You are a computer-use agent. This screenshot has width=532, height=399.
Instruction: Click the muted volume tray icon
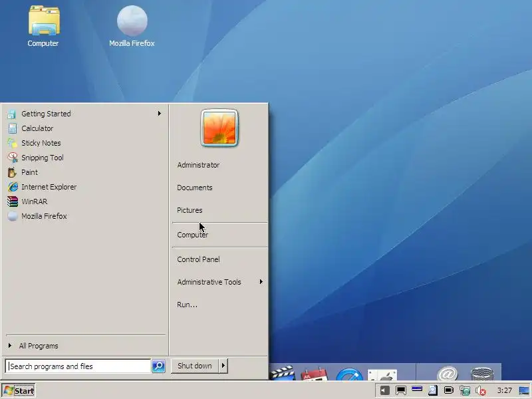point(481,390)
